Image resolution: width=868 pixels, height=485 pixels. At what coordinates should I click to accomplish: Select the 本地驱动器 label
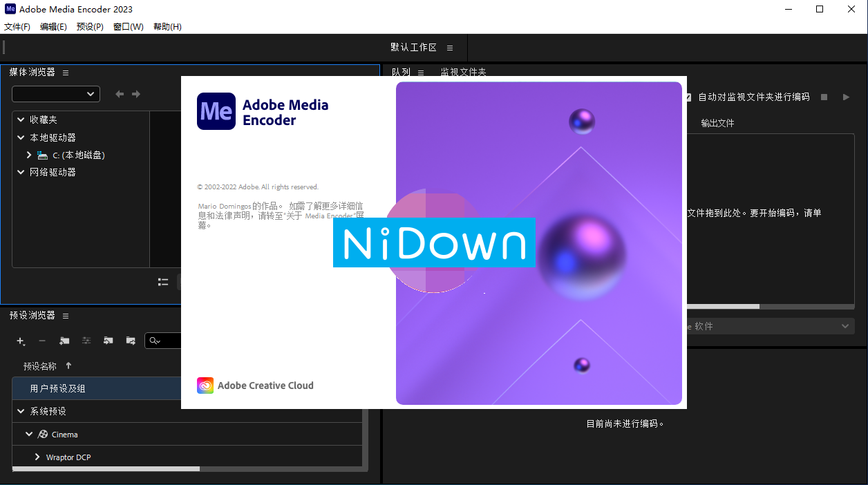coord(53,137)
